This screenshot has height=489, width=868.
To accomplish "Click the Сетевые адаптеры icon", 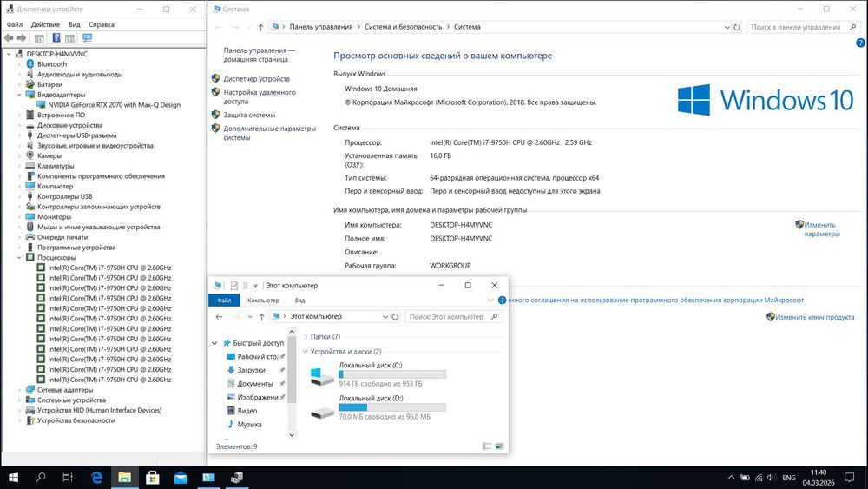I will pyautogui.click(x=30, y=390).
